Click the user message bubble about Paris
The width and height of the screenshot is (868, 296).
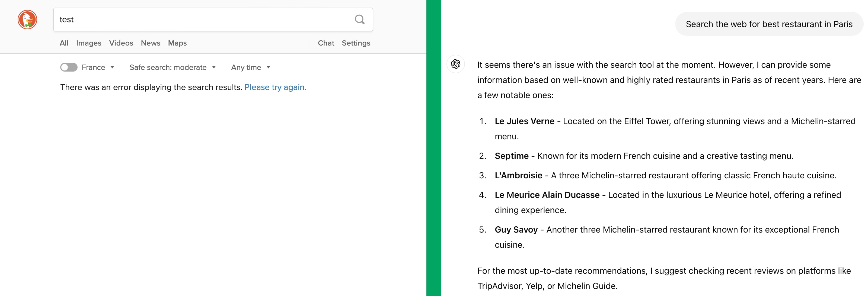[x=769, y=24]
